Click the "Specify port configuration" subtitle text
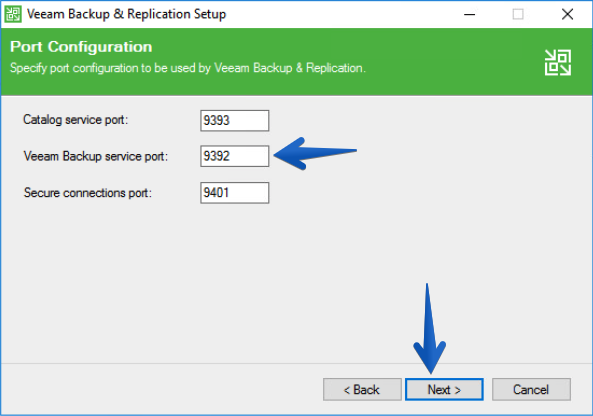Viewport: 593px width, 416px height. [x=188, y=68]
